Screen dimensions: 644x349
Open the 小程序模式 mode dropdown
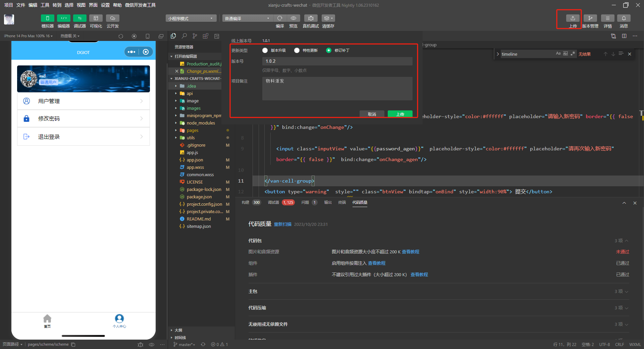[x=191, y=18]
